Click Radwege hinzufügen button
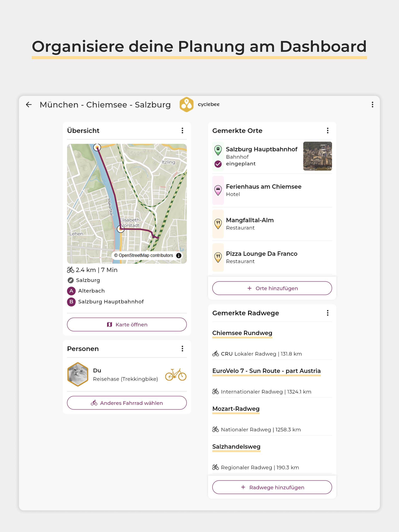 click(x=272, y=487)
